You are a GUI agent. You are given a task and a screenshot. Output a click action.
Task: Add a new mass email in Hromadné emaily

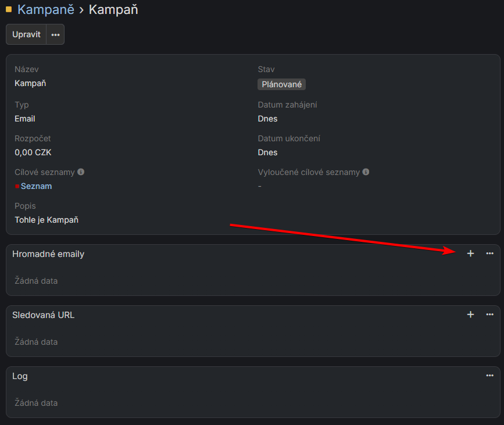pos(470,253)
